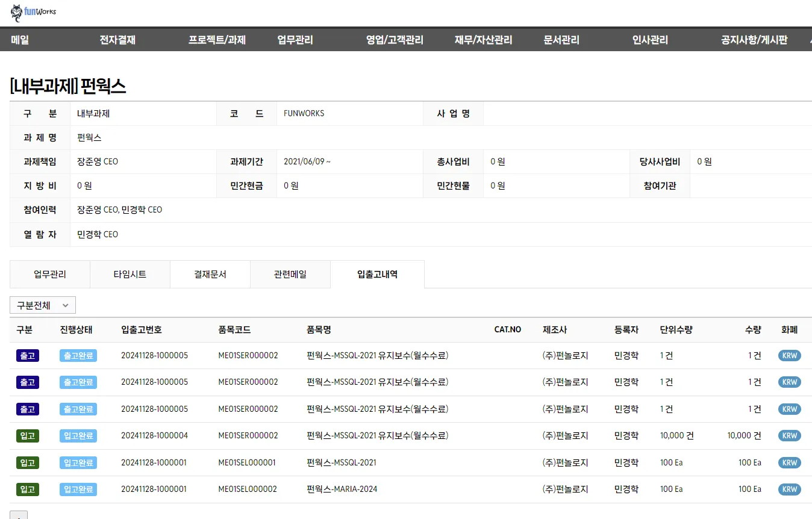Open the 재무/자산관리 menu
812x519 pixels.
pyautogui.click(x=483, y=39)
